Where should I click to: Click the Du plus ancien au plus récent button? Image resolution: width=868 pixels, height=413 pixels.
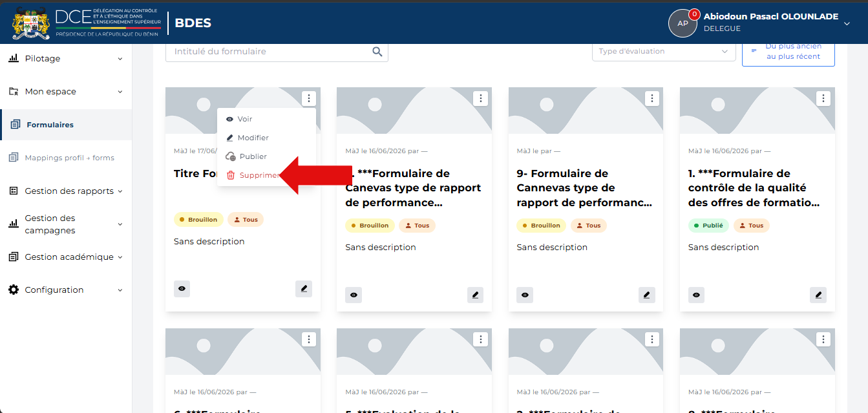[x=789, y=51]
